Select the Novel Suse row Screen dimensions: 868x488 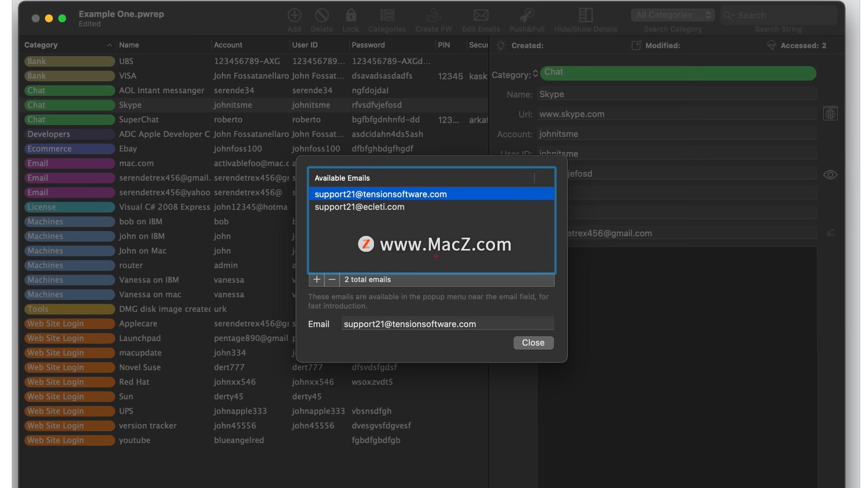pos(254,367)
